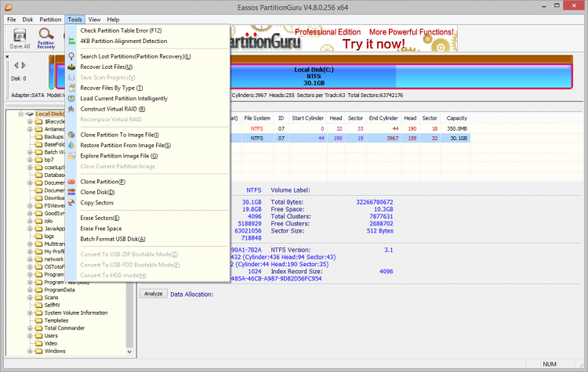
Task: Expand the Total Commander folder node
Action: coord(30,328)
